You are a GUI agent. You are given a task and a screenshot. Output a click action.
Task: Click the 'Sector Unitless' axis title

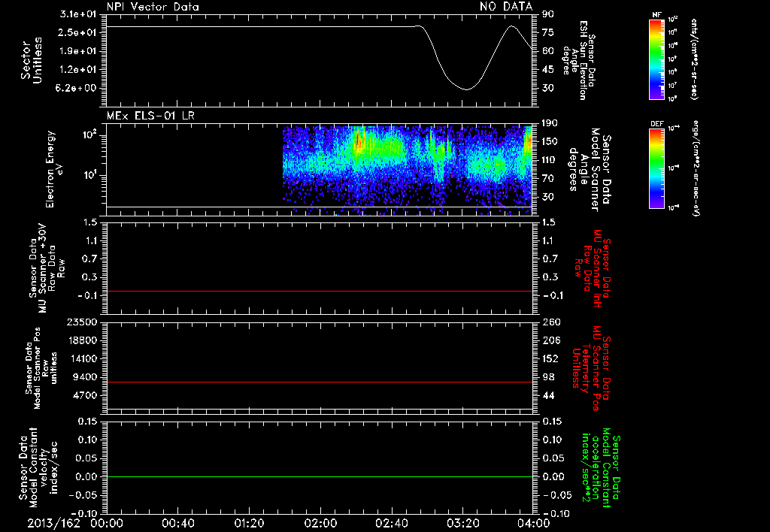point(32,60)
